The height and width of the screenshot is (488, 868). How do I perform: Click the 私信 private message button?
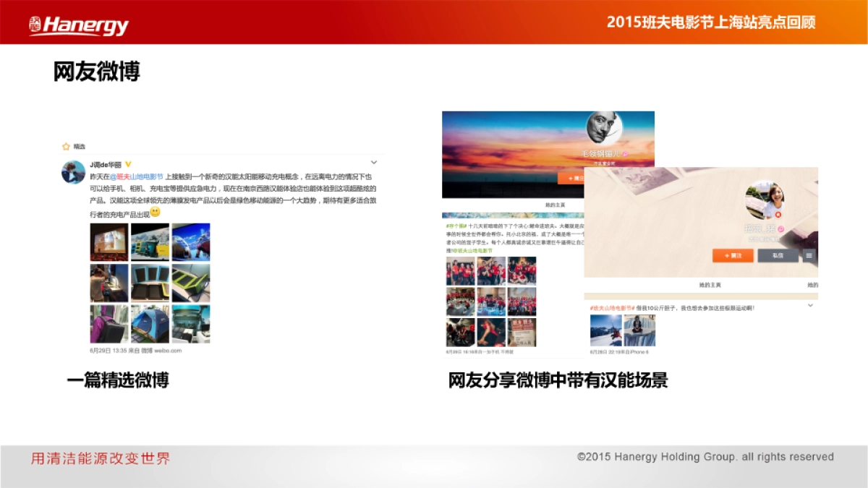(x=777, y=256)
